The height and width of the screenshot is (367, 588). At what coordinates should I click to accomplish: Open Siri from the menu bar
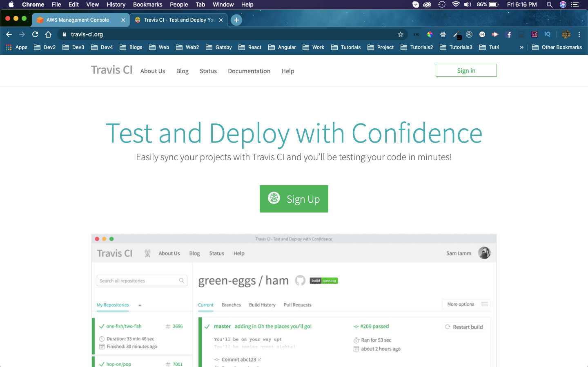coord(563,4)
